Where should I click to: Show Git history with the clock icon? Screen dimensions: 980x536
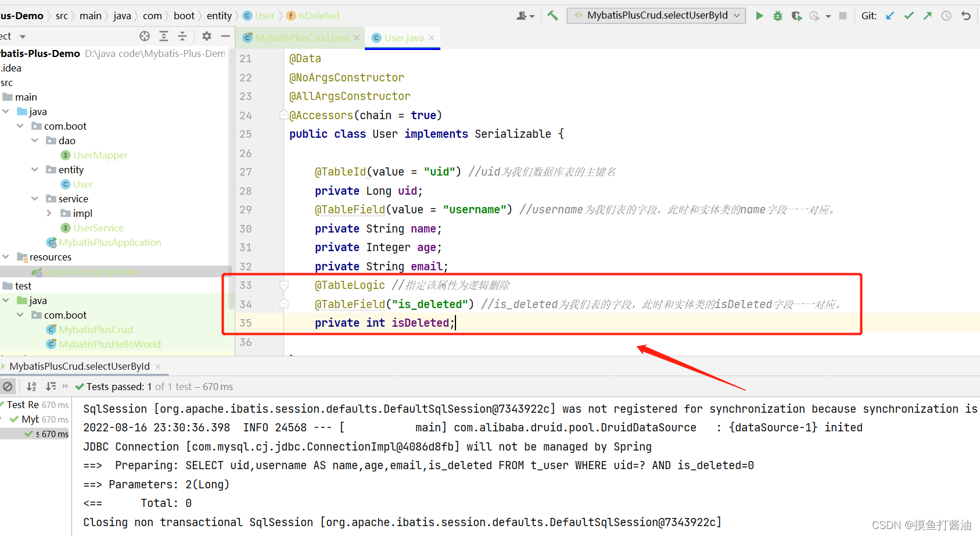click(946, 16)
